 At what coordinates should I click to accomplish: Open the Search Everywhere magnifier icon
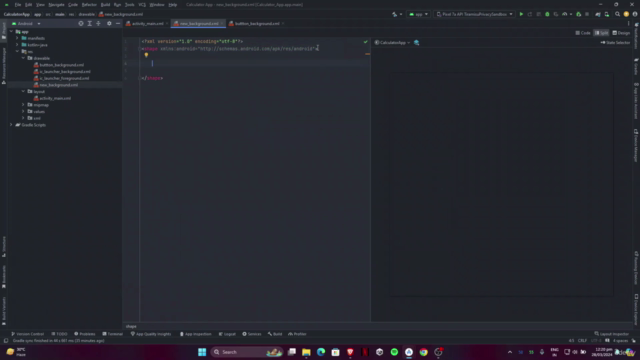pyautogui.click(x=618, y=14)
